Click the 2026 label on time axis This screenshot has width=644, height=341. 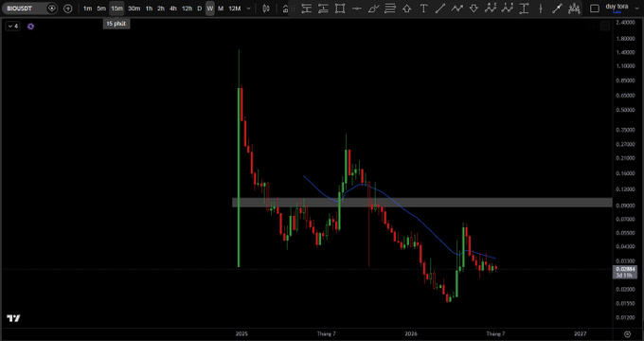click(411, 334)
